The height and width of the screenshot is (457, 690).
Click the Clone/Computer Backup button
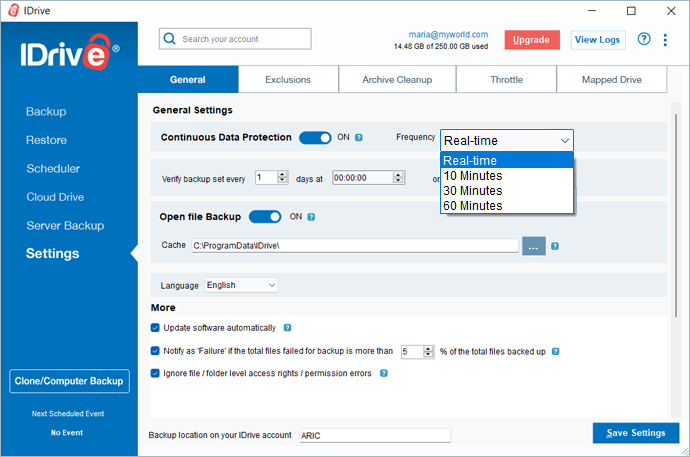tap(69, 381)
